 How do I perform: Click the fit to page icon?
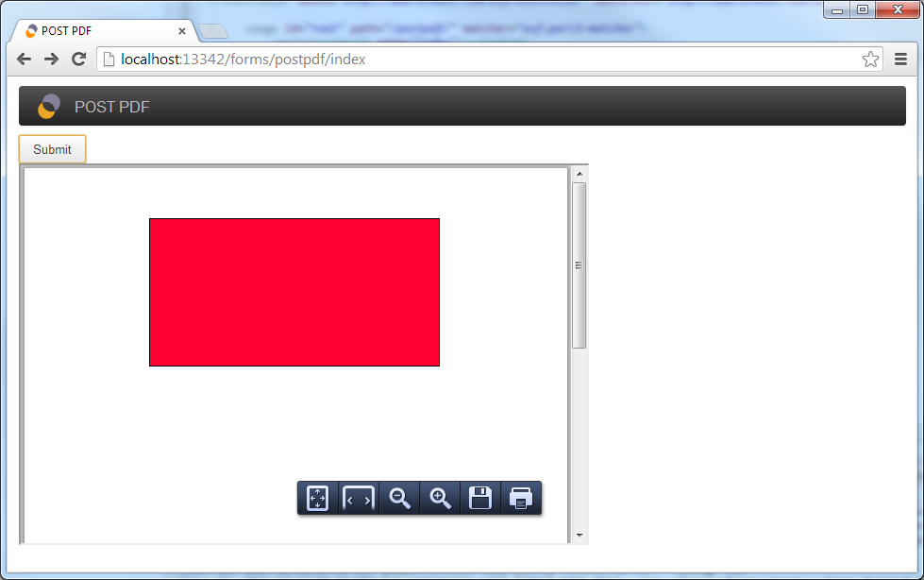click(318, 499)
